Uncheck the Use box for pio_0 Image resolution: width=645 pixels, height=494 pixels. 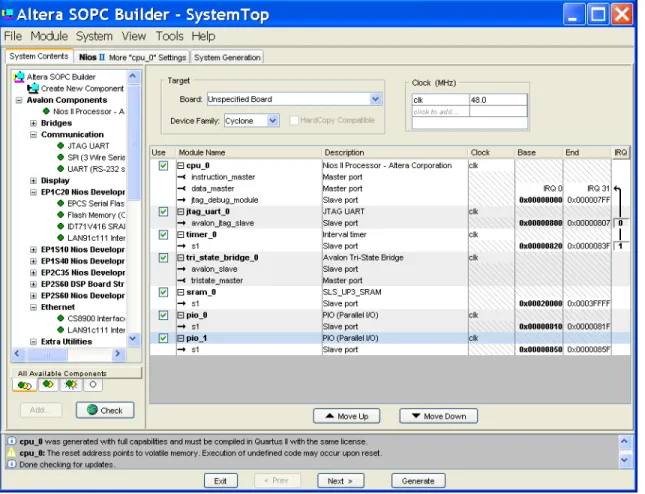(x=163, y=315)
